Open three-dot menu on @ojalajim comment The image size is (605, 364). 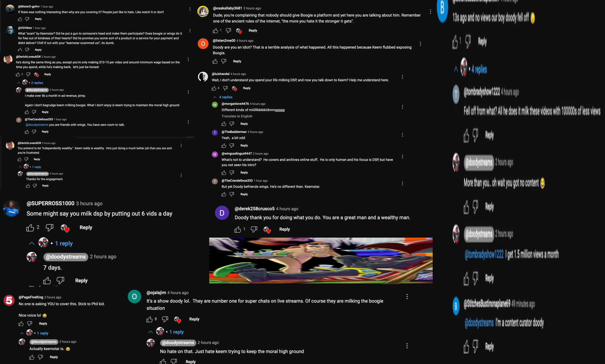[407, 297]
